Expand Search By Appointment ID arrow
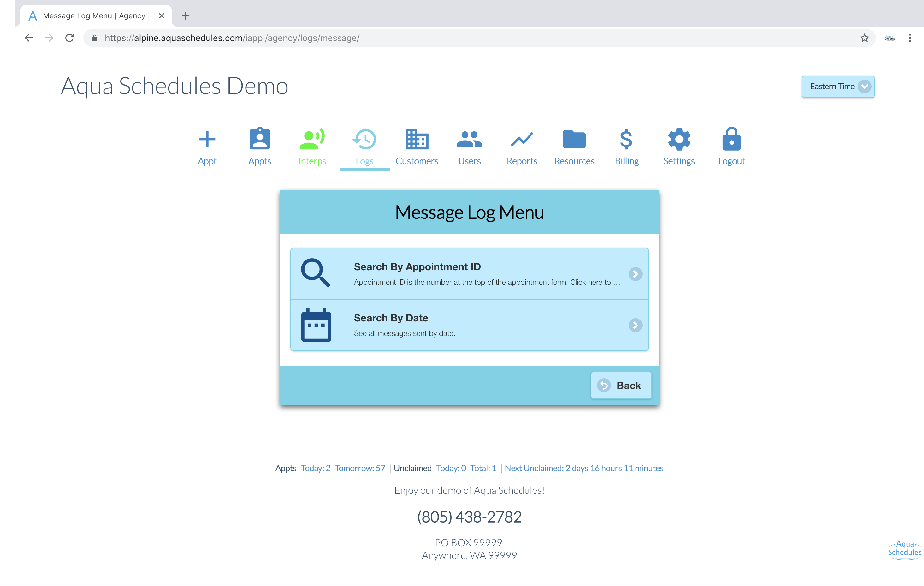This screenshot has width=924, height=586. tap(635, 274)
